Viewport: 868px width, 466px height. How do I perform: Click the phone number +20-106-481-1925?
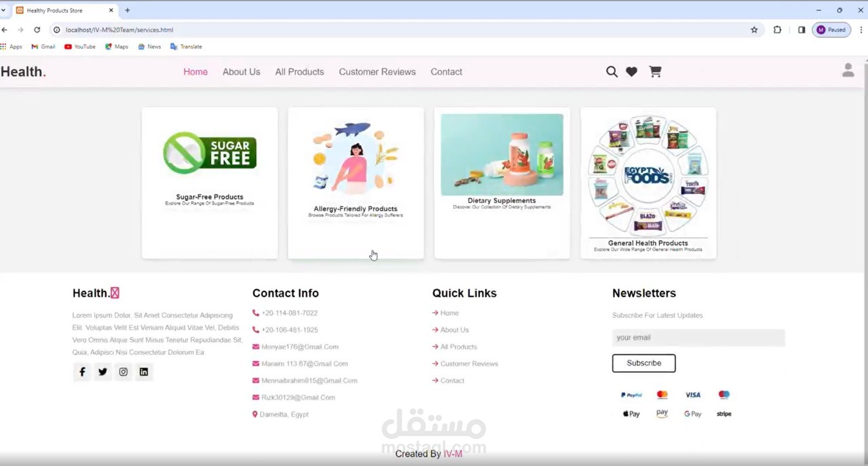pos(290,330)
